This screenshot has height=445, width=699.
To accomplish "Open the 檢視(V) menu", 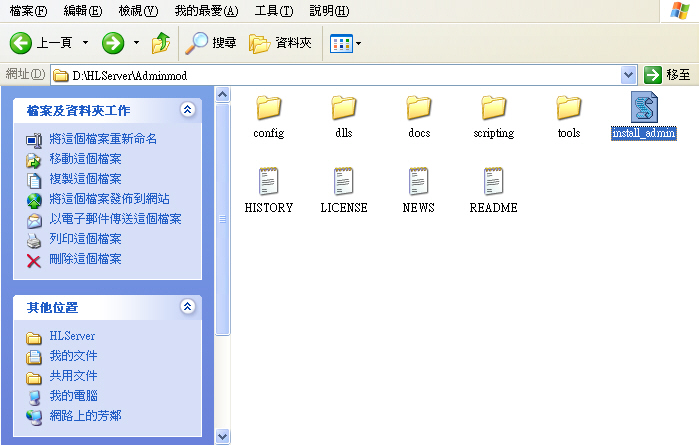I will pos(138,11).
